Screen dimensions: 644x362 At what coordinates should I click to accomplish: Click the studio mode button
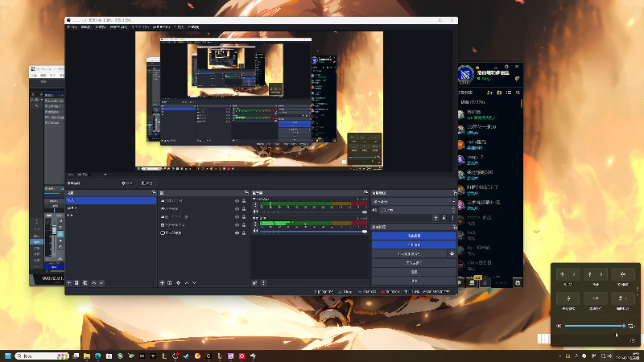[x=414, y=263]
